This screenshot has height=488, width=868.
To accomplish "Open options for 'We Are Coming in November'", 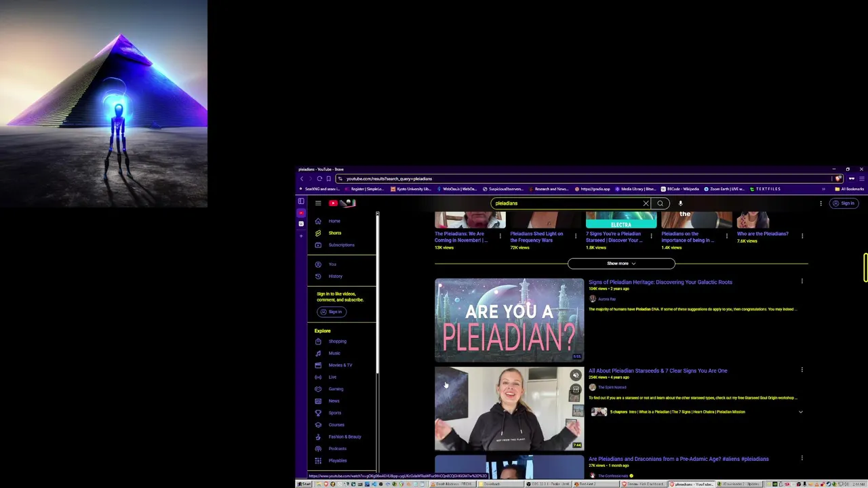I will (500, 236).
